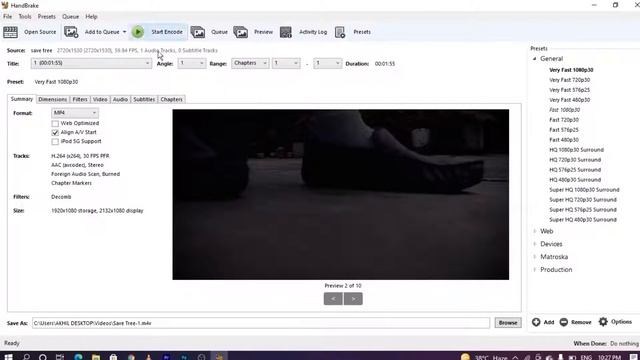Switch to the Subtitles tab

pos(144,100)
